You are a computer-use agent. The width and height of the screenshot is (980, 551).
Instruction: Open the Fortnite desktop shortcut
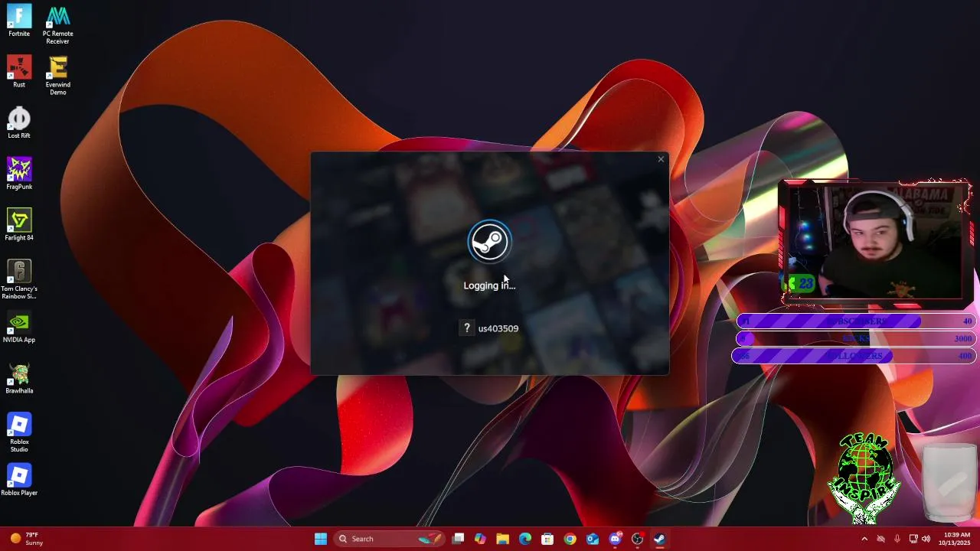19,21
